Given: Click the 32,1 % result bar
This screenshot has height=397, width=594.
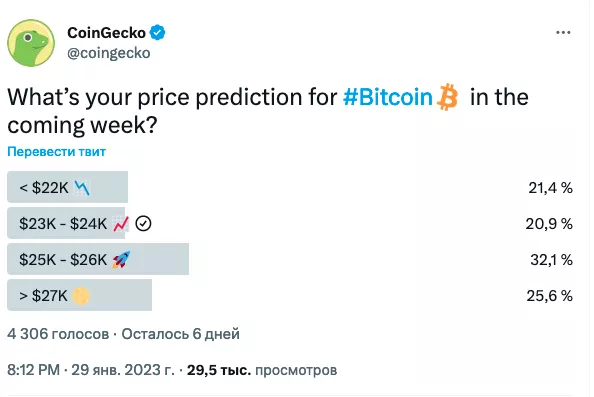Looking at the screenshot, I should (98, 259).
